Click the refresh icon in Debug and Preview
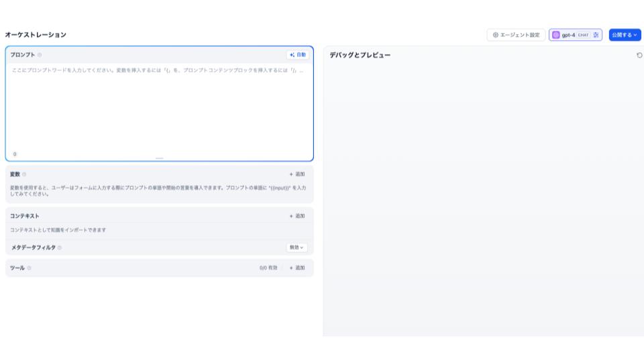Screen dimensions: 644x362 coord(639,55)
